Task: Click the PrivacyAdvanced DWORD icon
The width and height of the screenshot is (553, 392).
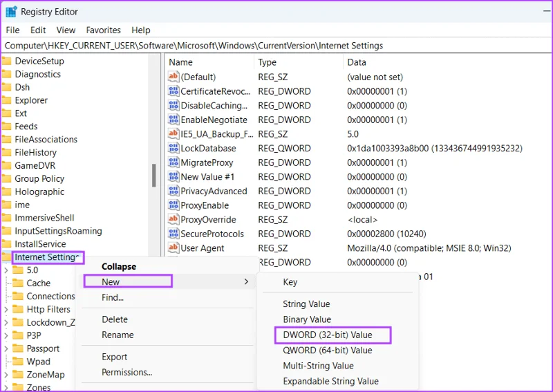Action: pos(174,191)
